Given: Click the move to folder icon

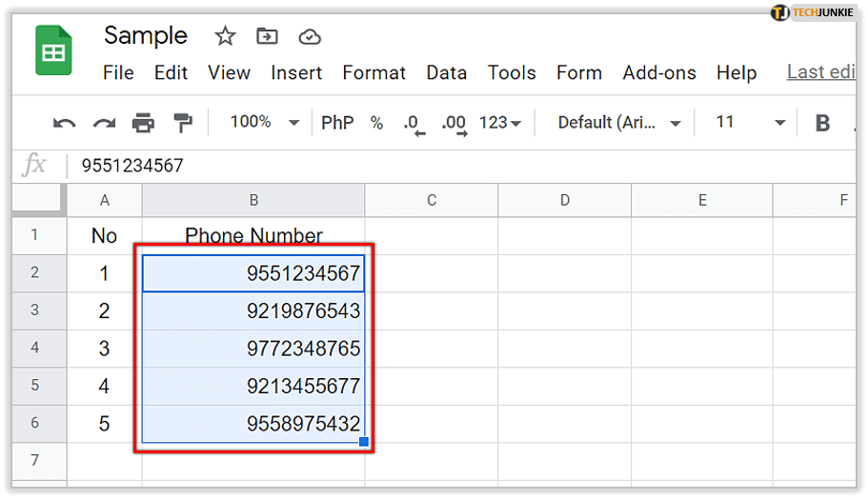Looking at the screenshot, I should point(267,36).
